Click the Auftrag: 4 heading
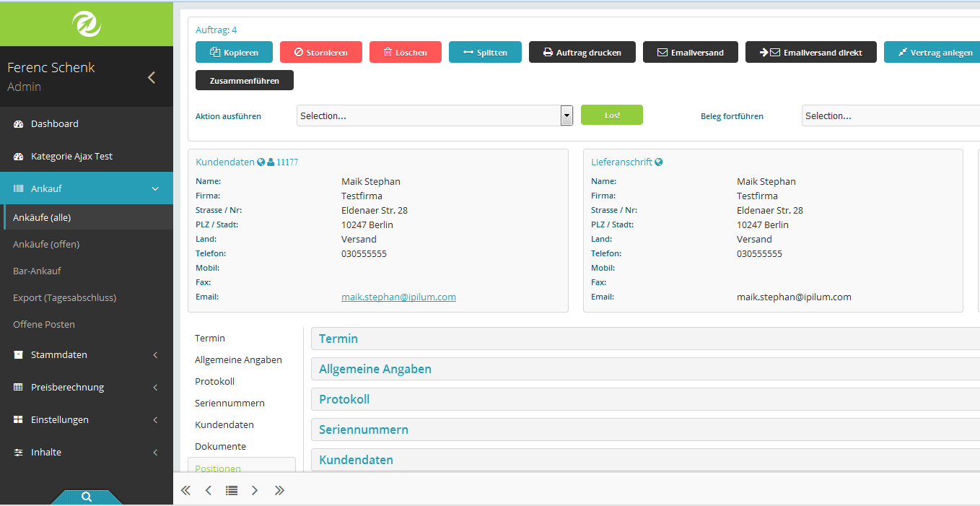The image size is (980, 506). coord(216,30)
